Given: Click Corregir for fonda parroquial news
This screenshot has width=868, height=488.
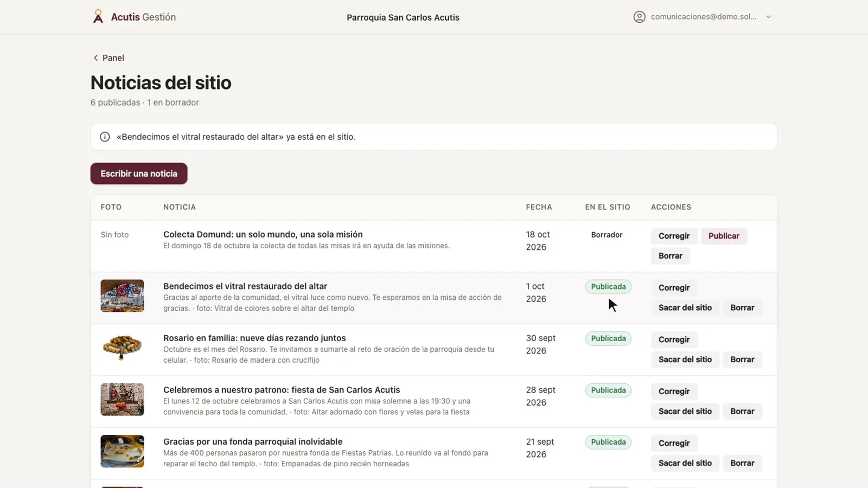Looking at the screenshot, I should click(x=674, y=443).
